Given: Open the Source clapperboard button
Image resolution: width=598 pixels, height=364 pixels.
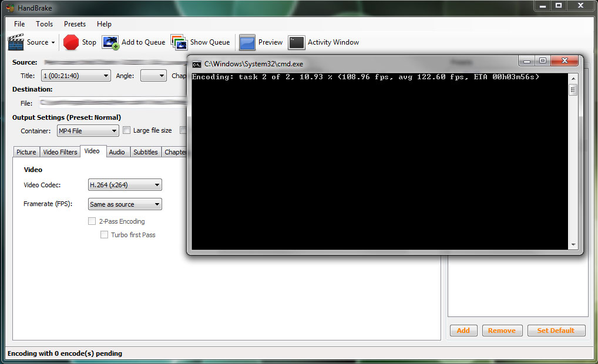Looking at the screenshot, I should tap(16, 42).
